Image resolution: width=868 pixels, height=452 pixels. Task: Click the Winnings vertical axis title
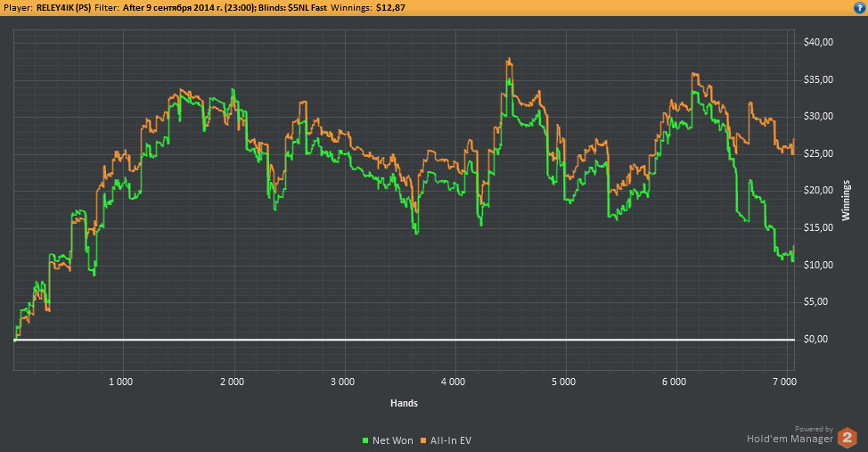click(846, 201)
